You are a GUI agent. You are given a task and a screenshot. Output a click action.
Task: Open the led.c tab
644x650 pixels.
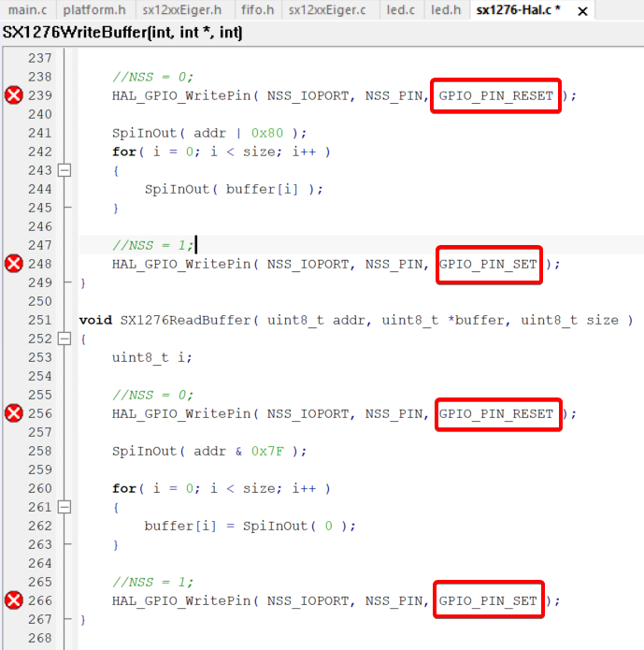click(x=400, y=10)
